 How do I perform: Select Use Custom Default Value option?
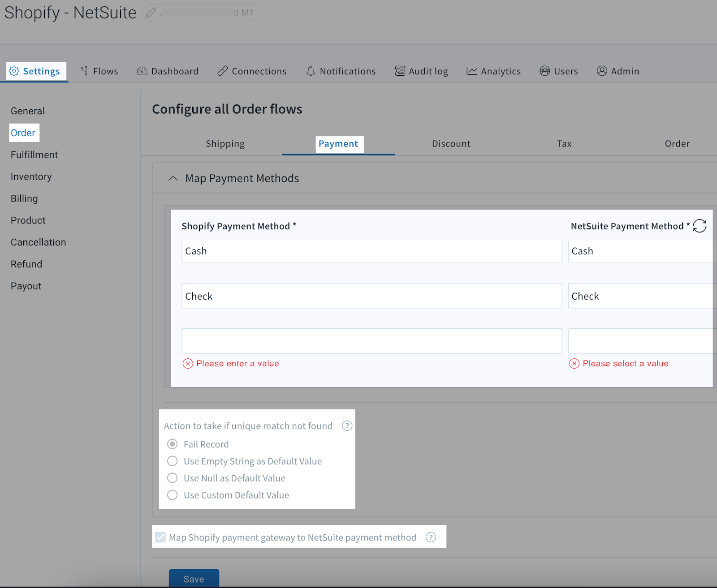coord(172,495)
